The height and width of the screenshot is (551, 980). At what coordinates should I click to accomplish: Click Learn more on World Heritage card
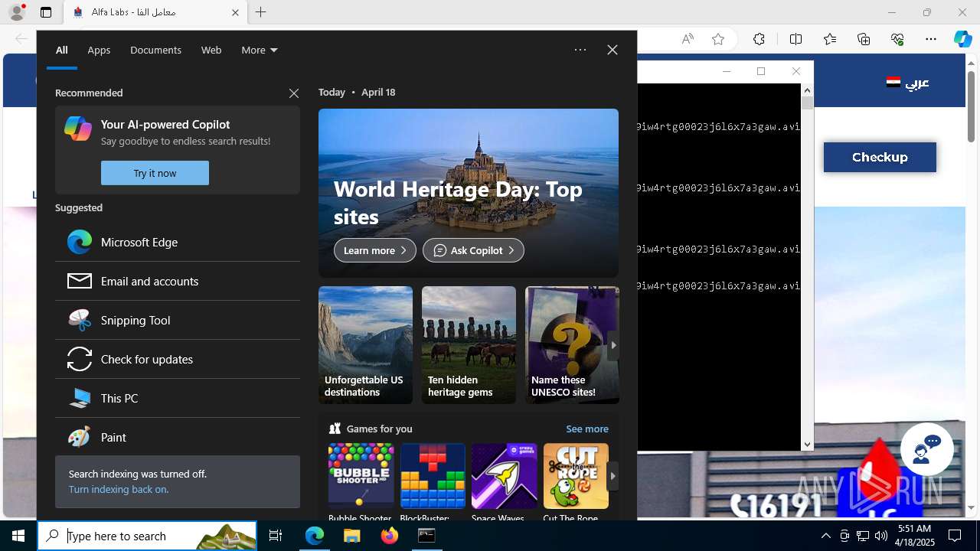pos(375,250)
